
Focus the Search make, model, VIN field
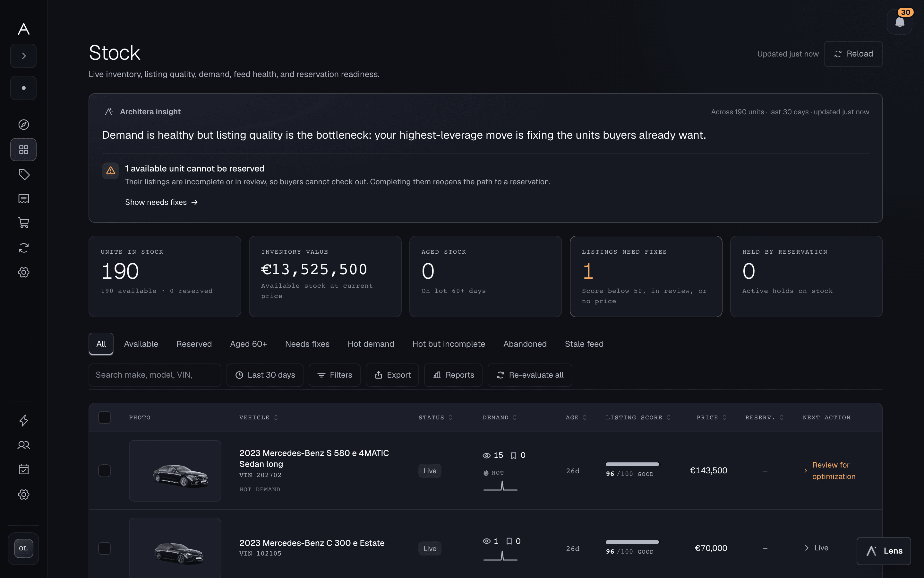155,375
